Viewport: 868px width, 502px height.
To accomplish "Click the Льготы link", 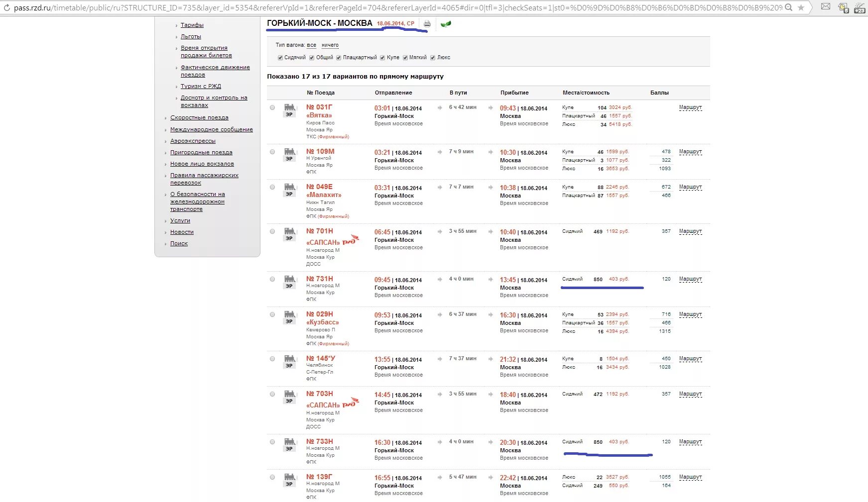I will coord(191,37).
